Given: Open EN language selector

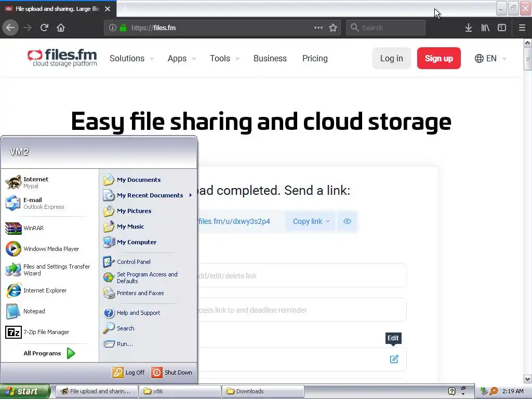Looking at the screenshot, I should tap(490, 58).
